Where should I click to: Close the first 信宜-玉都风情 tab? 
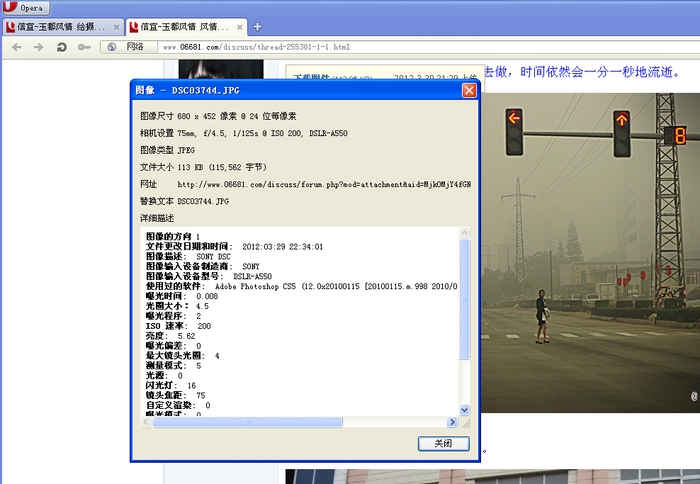117,27
